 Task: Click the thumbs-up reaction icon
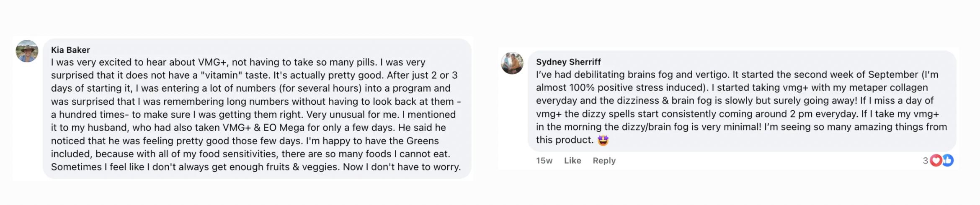[x=947, y=160]
